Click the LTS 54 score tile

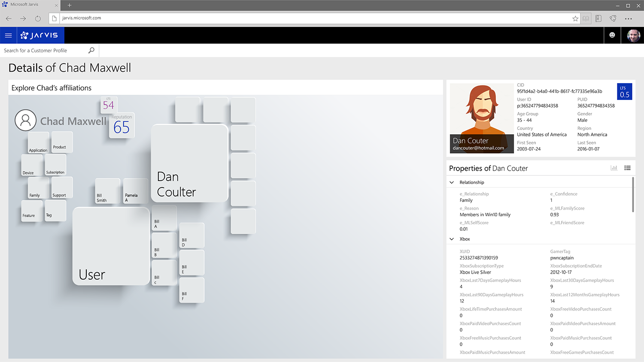109,105
